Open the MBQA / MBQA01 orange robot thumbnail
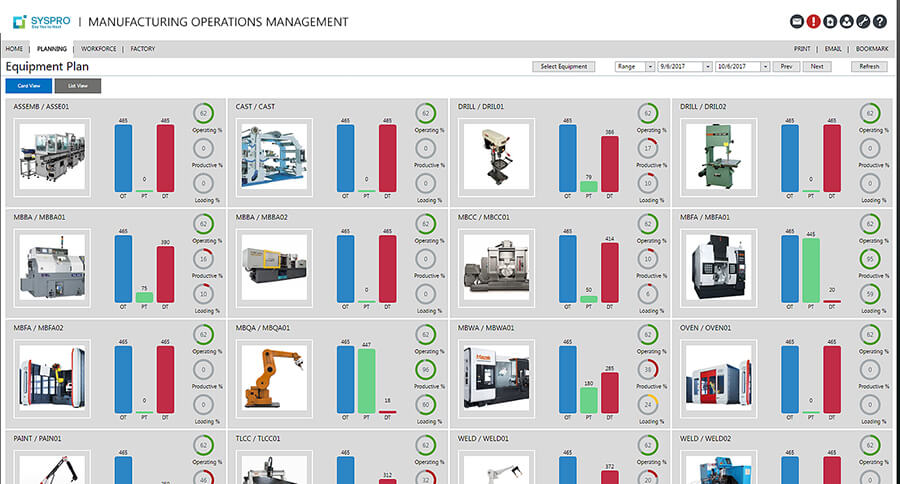Screen dimensions: 900x484 click(274, 378)
